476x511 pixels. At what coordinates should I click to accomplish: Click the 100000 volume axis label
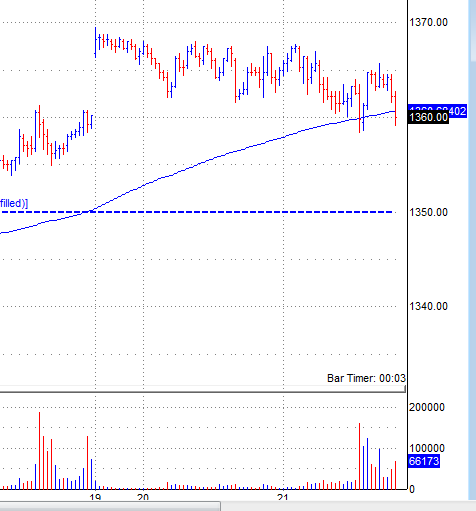click(x=427, y=448)
